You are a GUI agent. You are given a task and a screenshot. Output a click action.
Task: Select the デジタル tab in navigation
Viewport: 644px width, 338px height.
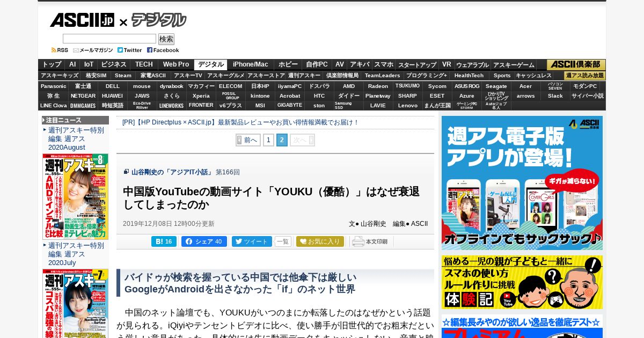tap(211, 64)
